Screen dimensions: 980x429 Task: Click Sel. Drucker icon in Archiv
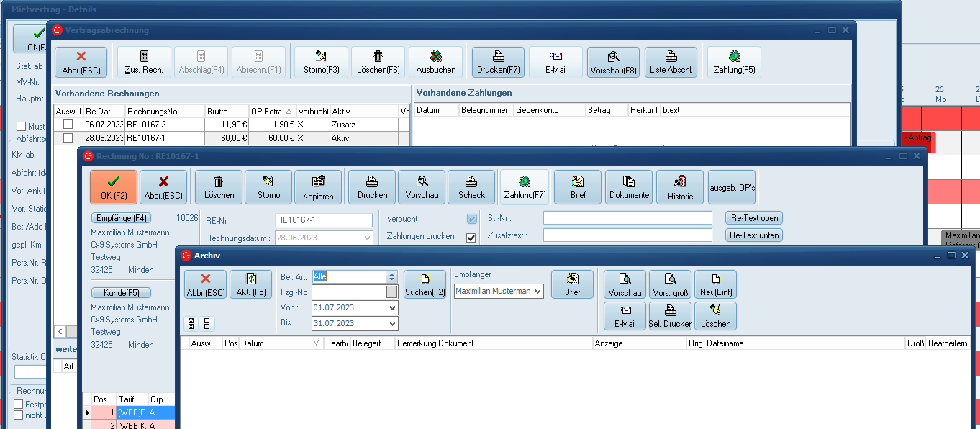tap(670, 316)
